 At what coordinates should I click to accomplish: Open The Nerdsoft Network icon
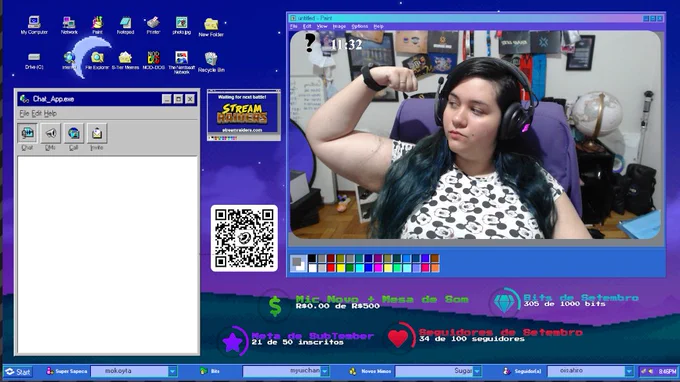pos(181,62)
